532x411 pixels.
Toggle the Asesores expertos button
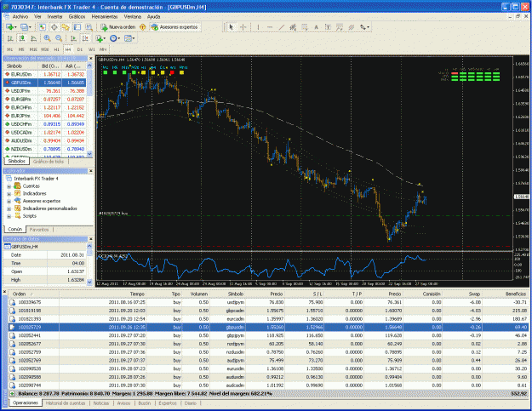(x=174, y=27)
